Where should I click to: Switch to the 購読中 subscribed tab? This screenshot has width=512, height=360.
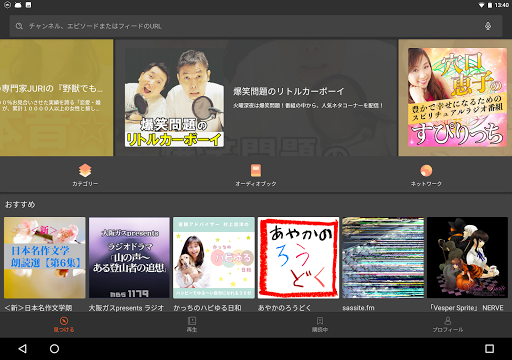(x=320, y=325)
